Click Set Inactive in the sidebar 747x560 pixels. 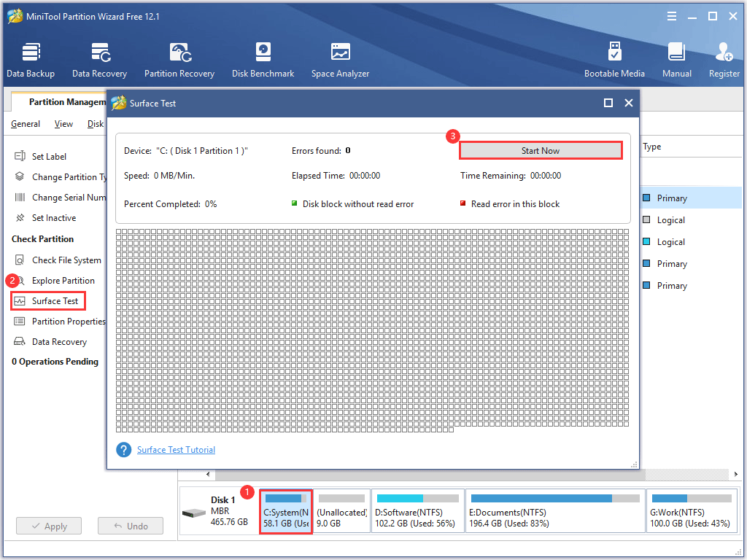coord(45,217)
